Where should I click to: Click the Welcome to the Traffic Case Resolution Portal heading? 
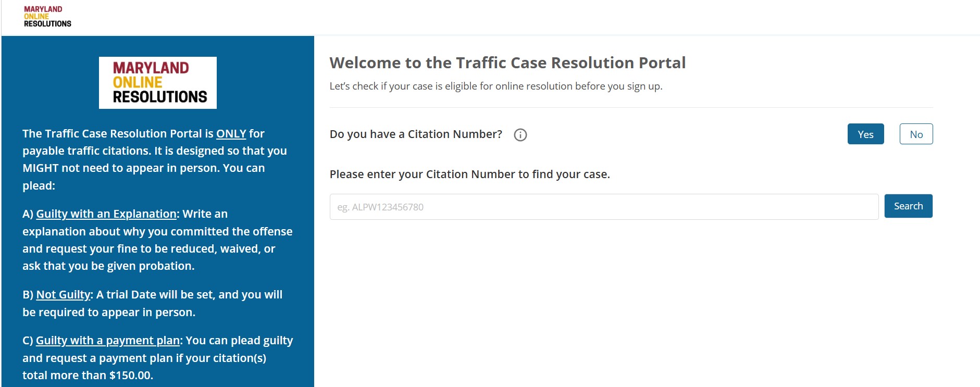click(x=507, y=63)
